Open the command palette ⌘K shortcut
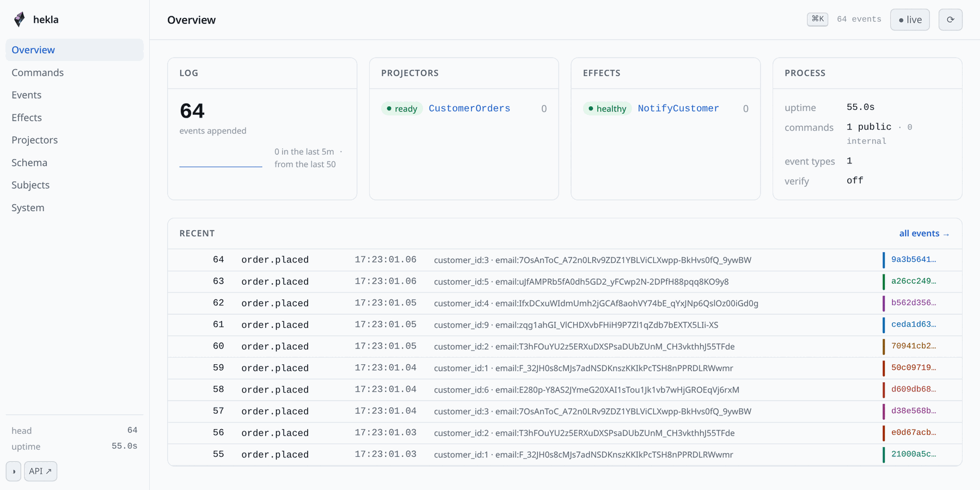The height and width of the screenshot is (490, 980). point(817,19)
